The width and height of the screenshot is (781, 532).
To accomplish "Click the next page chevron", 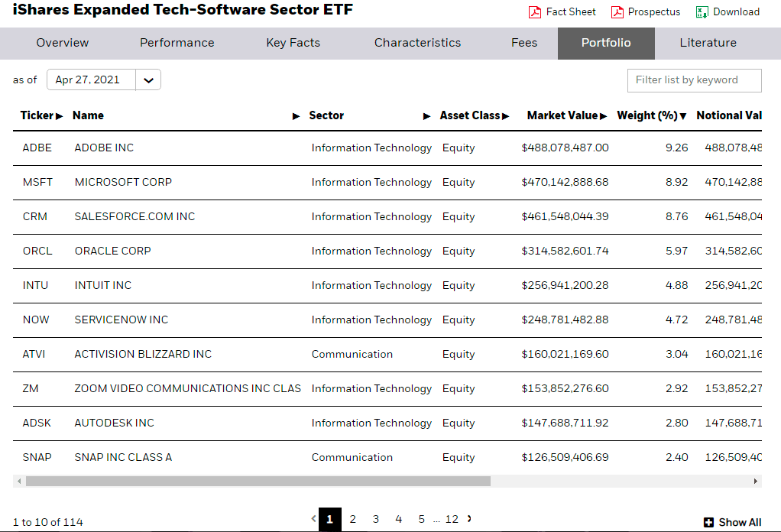I will [468, 519].
